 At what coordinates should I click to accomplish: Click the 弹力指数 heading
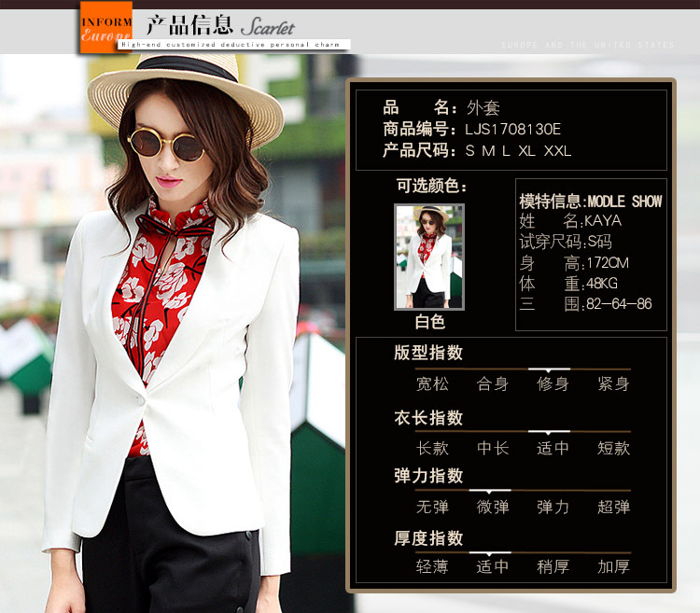(x=428, y=476)
